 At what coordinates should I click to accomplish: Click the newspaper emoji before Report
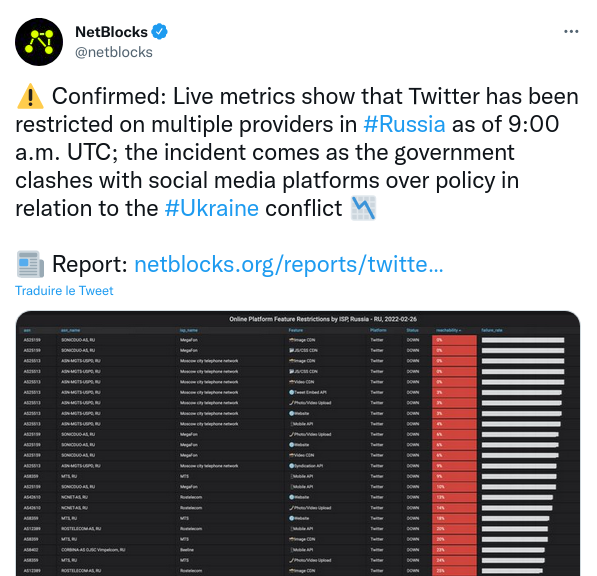(x=30, y=264)
